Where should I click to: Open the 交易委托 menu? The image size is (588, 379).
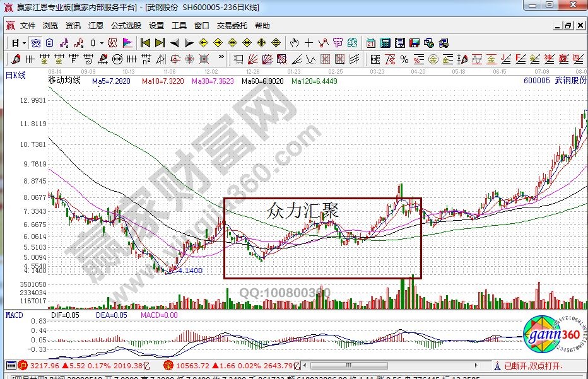coord(232,26)
